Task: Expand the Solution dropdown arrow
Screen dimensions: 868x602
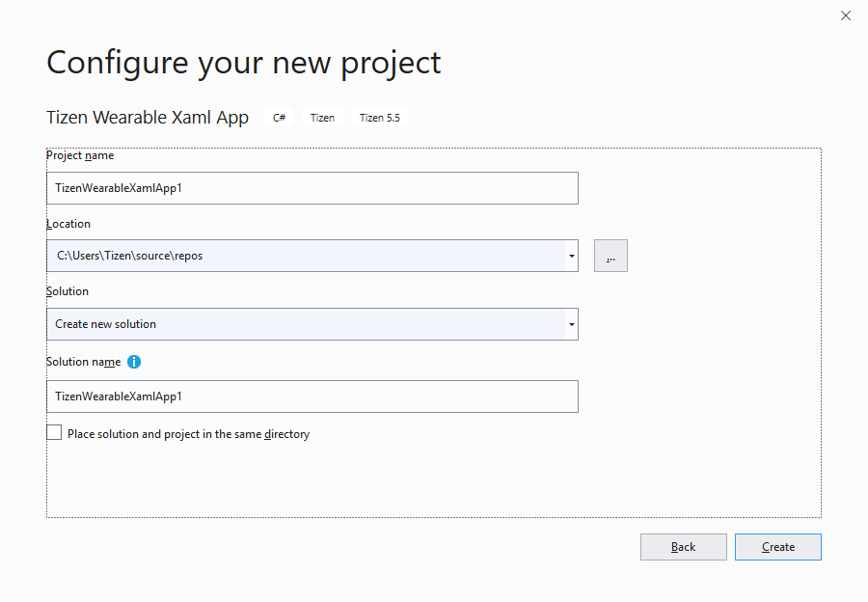Action: point(572,324)
